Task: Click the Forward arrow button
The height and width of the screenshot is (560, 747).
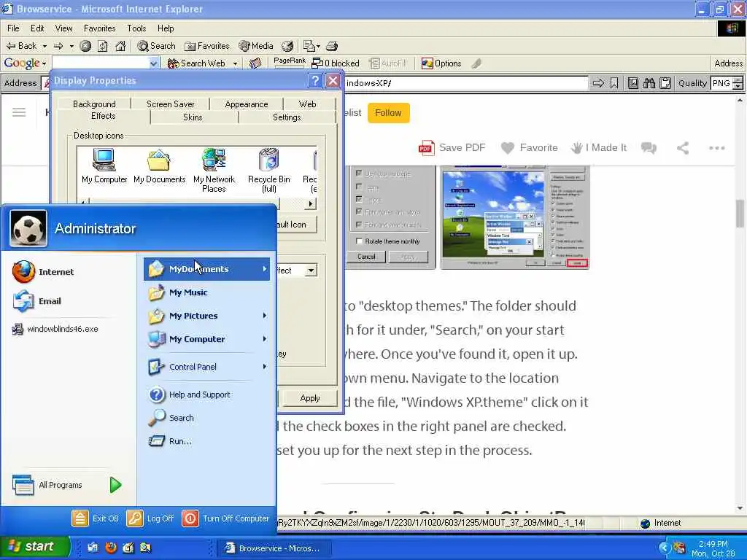Action: [58, 46]
